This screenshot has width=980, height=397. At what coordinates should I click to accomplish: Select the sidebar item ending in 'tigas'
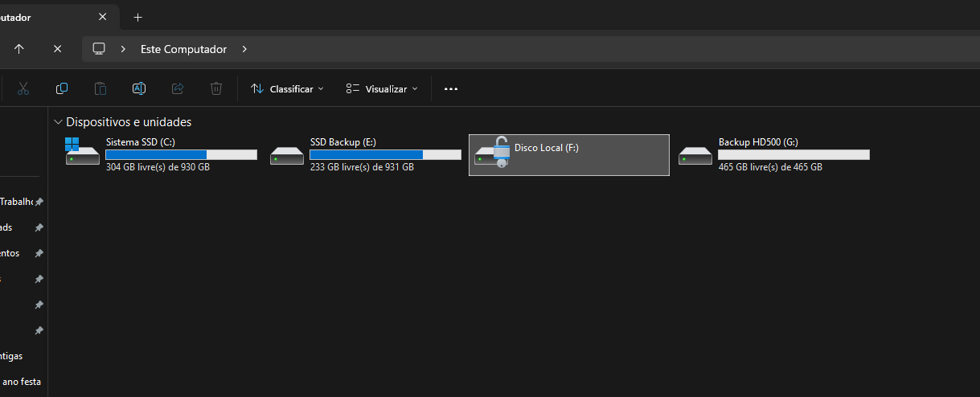coord(12,356)
